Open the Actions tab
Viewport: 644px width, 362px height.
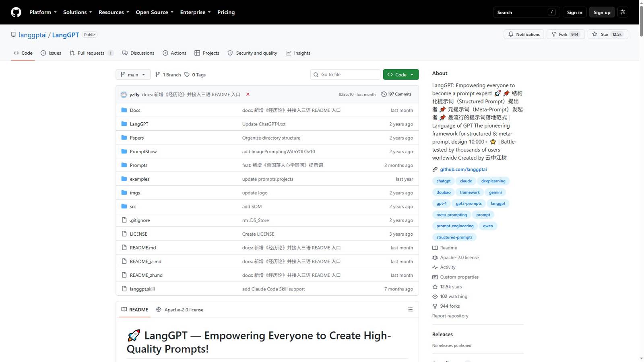174,53
